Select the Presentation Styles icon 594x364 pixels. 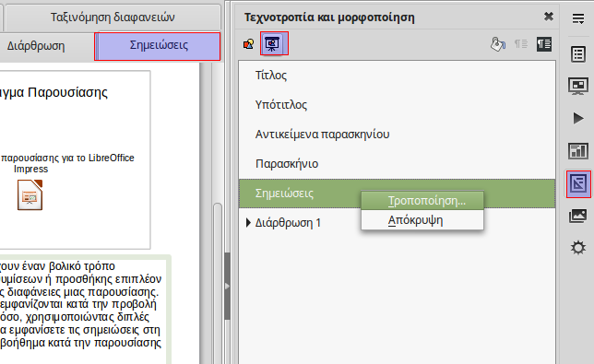point(273,44)
